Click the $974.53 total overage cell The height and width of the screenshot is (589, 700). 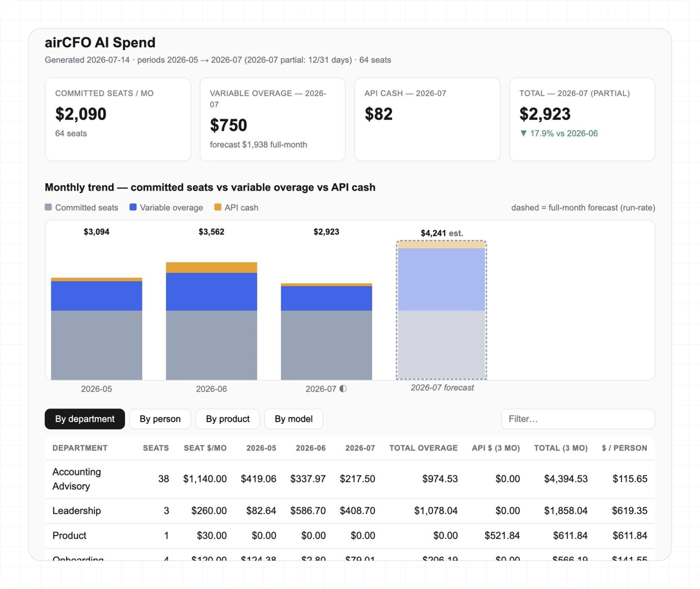pos(440,479)
